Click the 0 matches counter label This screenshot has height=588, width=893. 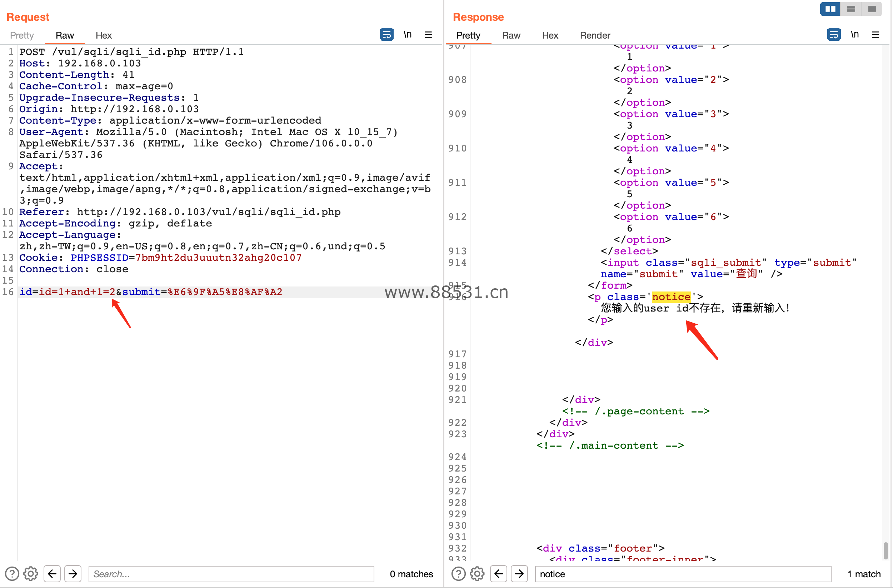[x=411, y=574]
